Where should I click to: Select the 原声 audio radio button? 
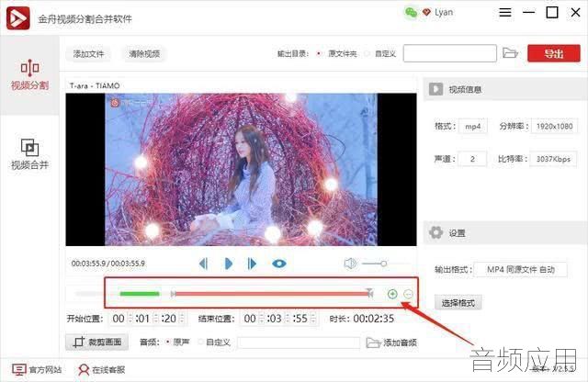point(167,342)
